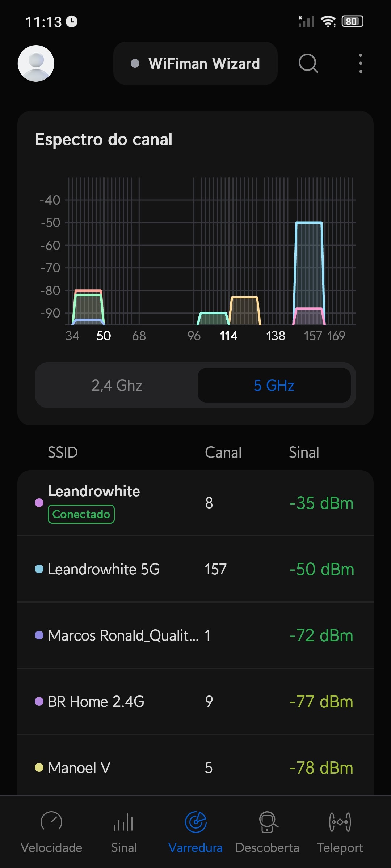This screenshot has width=391, height=868.
Task: Sort networks by Sinal column header
Action: (x=304, y=452)
